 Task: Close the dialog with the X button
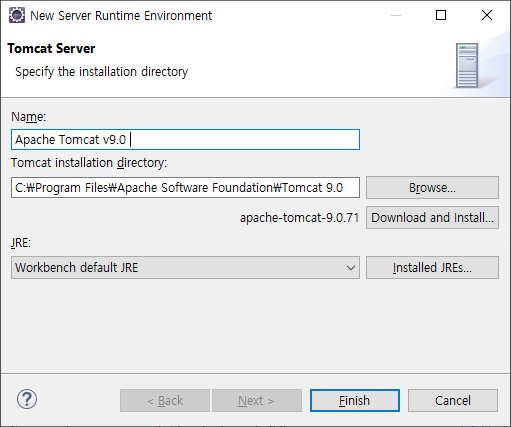point(487,15)
